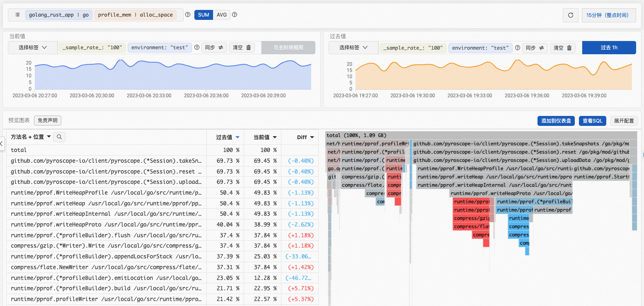Click 清空 button in the past value panel
644x306 pixels.
[563, 48]
